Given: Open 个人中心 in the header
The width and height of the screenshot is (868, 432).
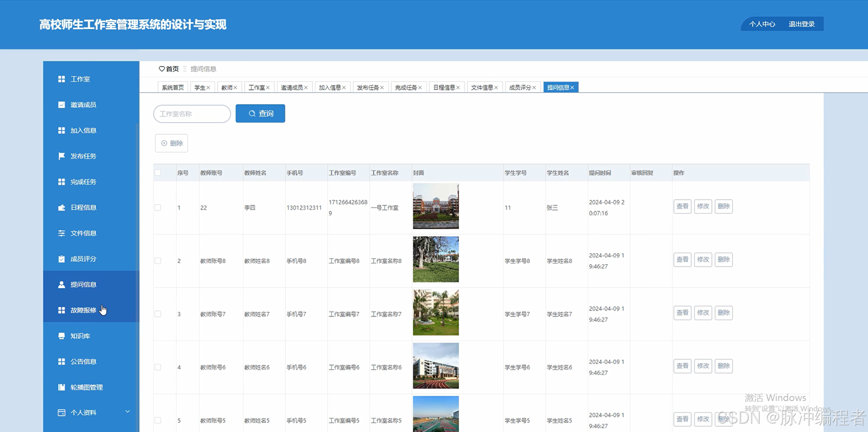Looking at the screenshot, I should click(x=762, y=24).
